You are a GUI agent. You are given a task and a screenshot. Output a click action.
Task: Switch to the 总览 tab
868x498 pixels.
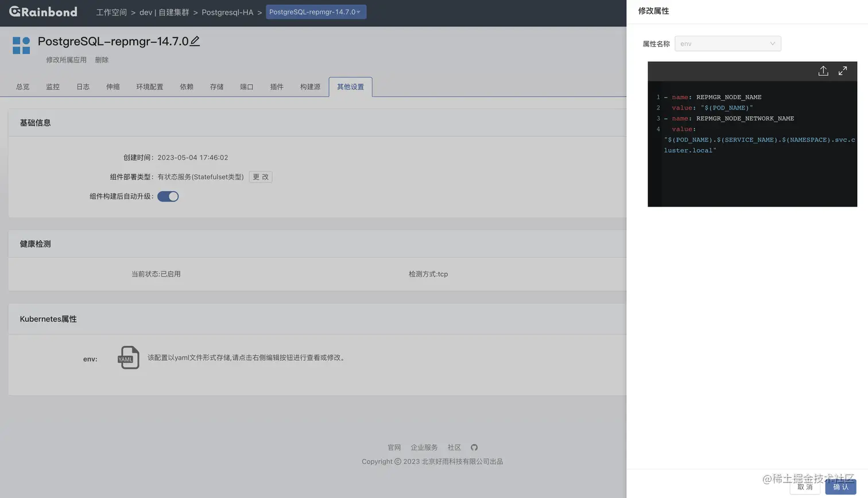(x=23, y=87)
